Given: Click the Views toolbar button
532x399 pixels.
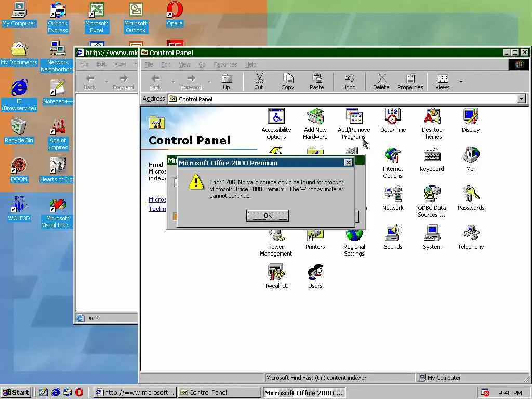Looking at the screenshot, I should [443, 82].
